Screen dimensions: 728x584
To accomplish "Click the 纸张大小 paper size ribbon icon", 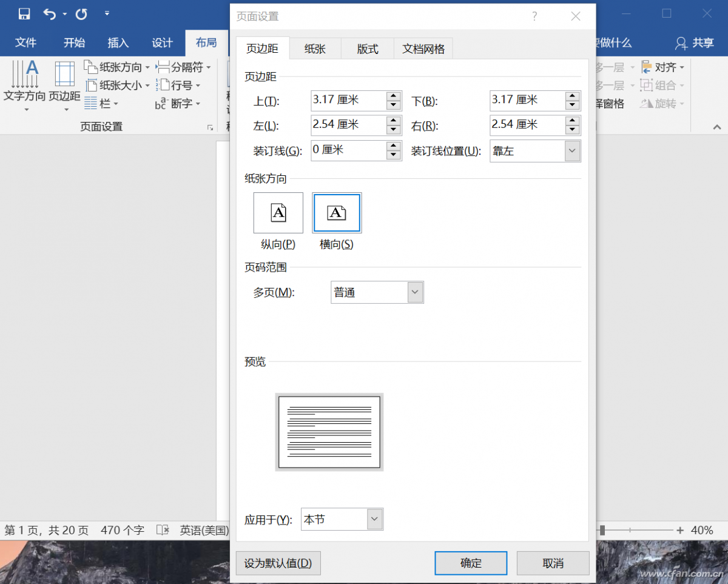I will click(90, 86).
